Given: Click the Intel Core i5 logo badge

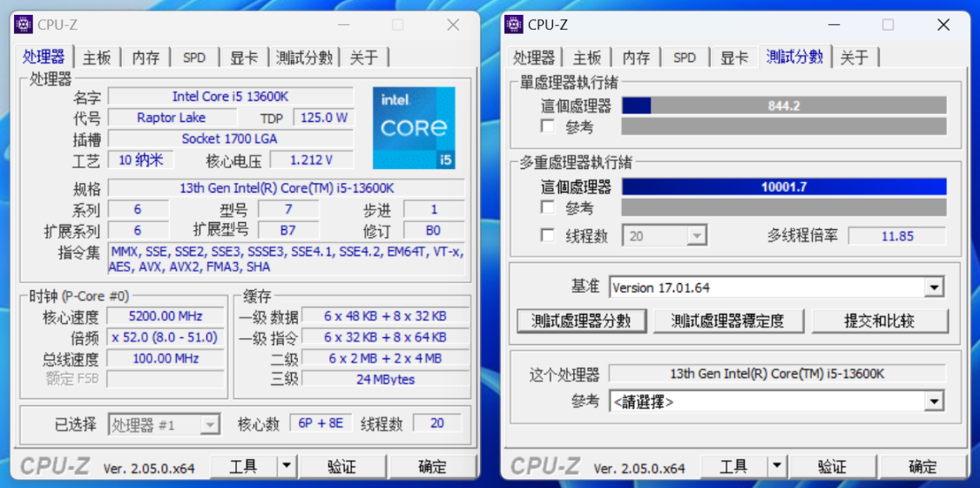Looking at the screenshot, I should coord(414,128).
